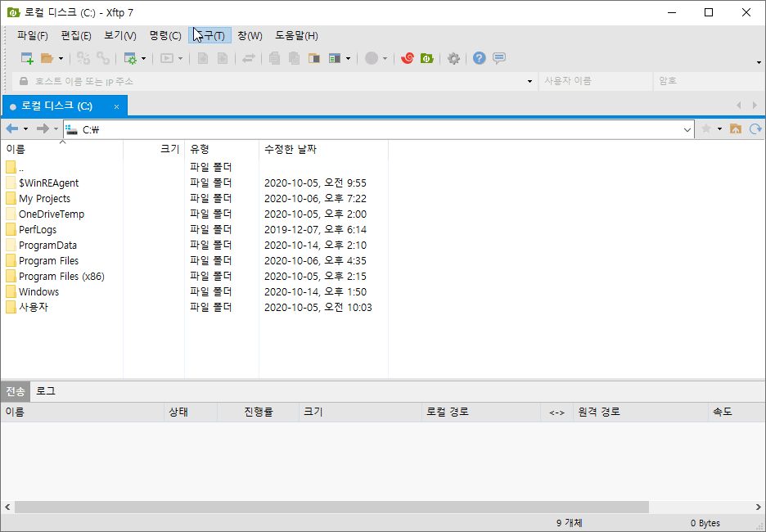Click the Forward navigation arrow
Viewport: 766px width, 532px height.
[x=43, y=129]
